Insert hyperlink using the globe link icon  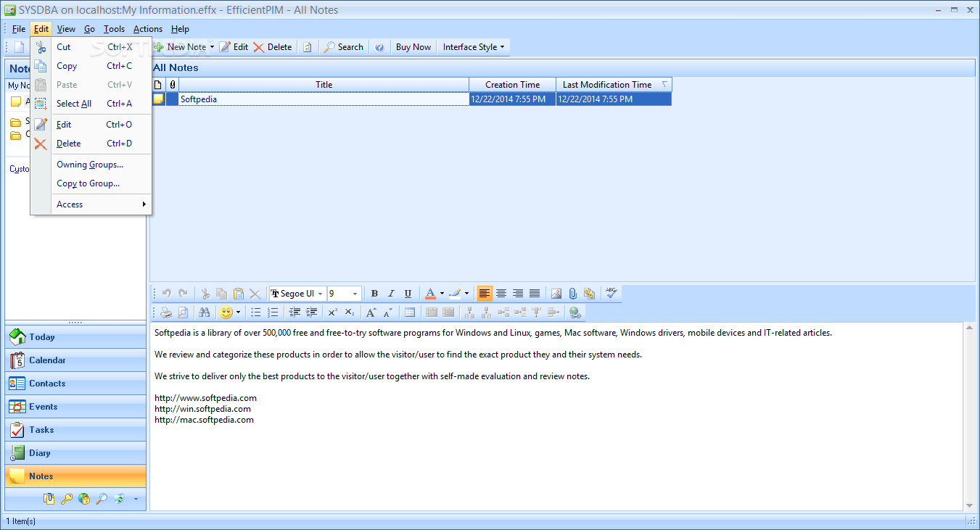coord(575,312)
